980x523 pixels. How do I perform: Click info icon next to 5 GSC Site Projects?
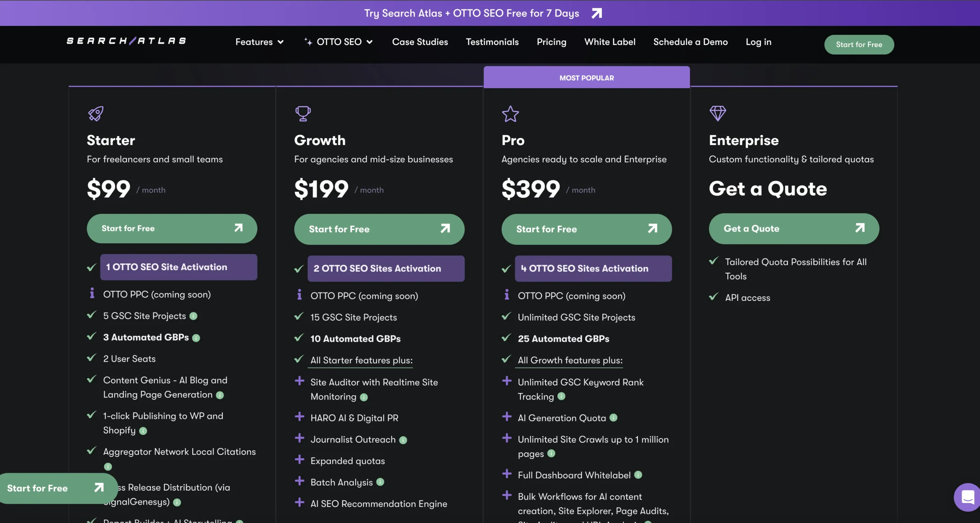tap(193, 316)
